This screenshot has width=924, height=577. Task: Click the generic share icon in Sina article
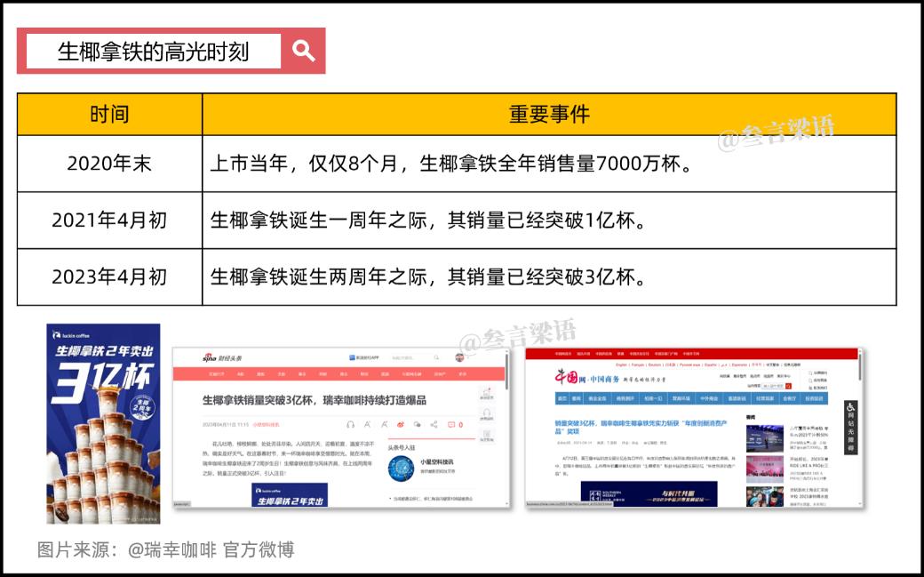[434, 424]
